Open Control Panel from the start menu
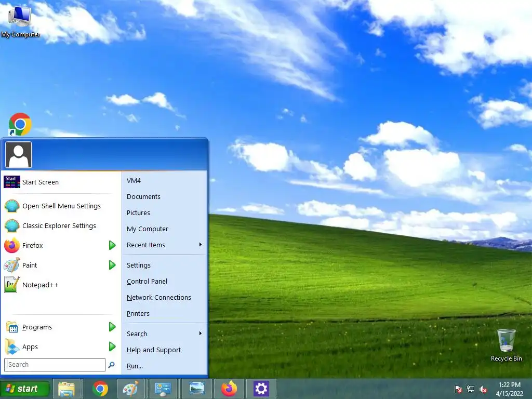 point(147,281)
